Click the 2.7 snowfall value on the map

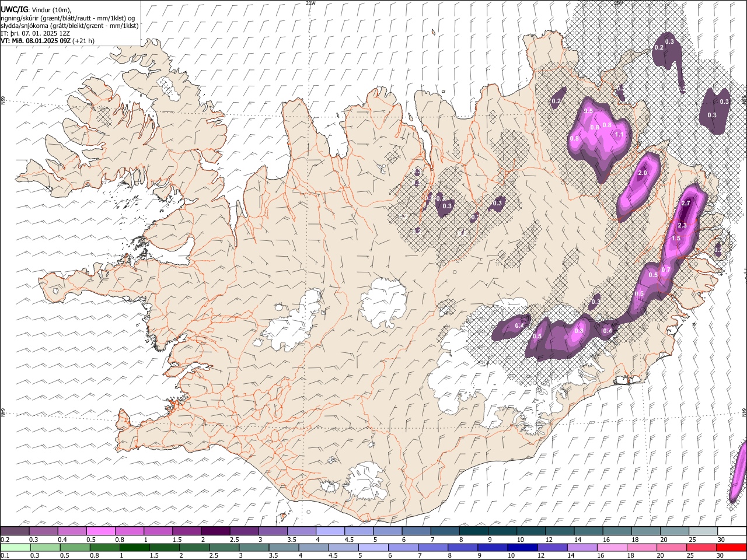click(x=686, y=203)
